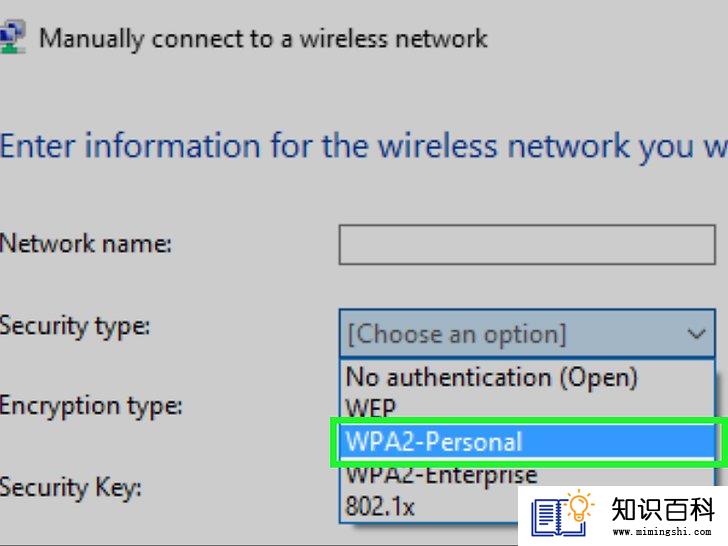Click the network computers wizard icon
The width and height of the screenshot is (728, 546).
pos(12,37)
